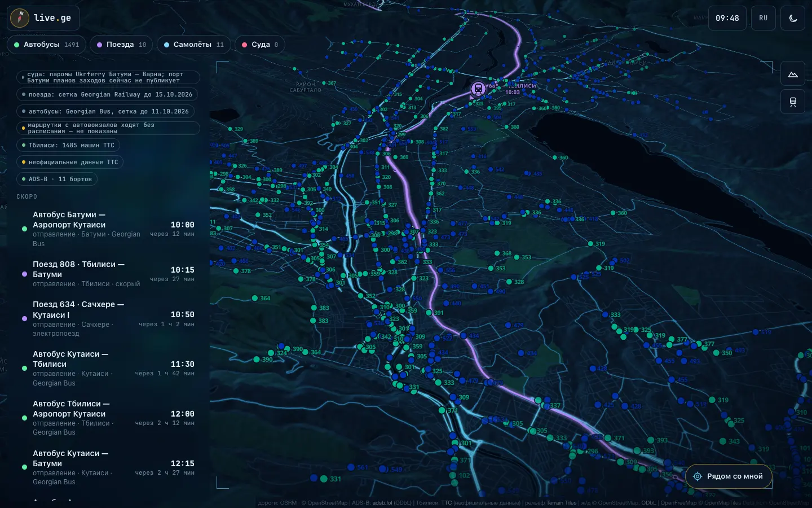The image size is (812, 508).
Task: Open the Terrain Tiles attribution link
Action: 561,503
